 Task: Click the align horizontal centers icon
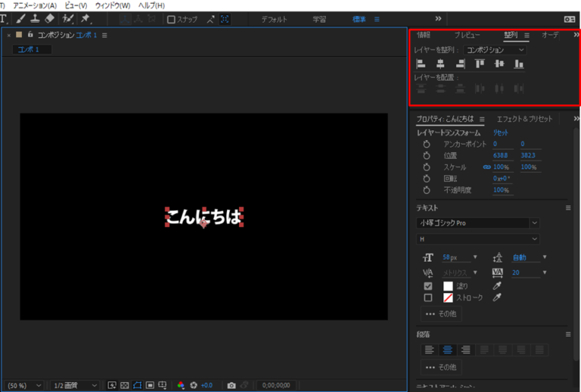coord(440,64)
